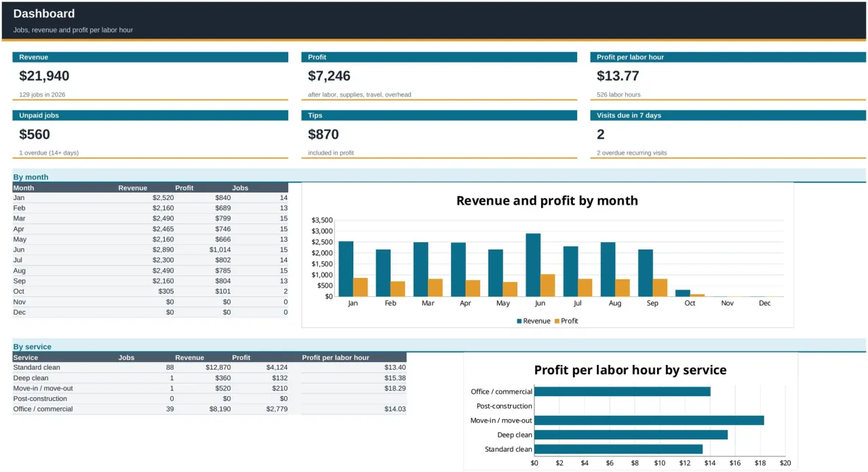Click the Oct revenue cell $305

point(166,292)
